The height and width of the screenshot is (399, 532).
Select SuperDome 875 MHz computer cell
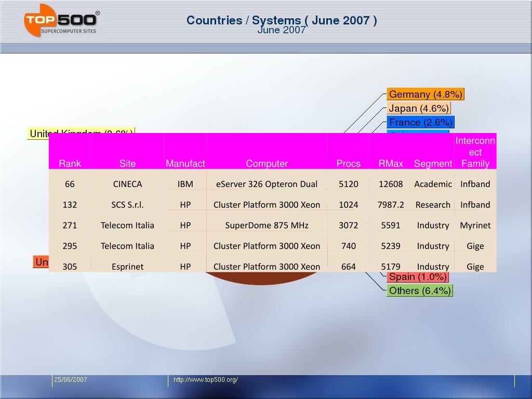point(267,225)
